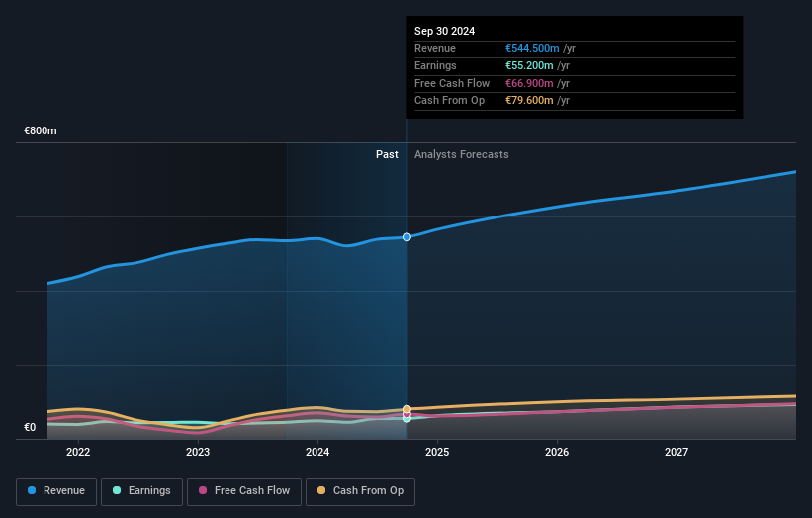This screenshot has height=518, width=812.
Task: Click the "Analysts Forecasts" label
Action: (x=462, y=154)
